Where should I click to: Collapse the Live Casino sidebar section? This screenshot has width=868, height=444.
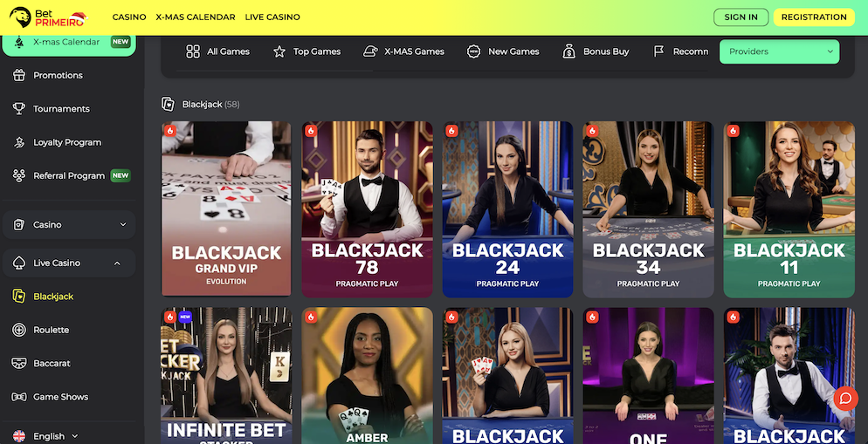tap(69, 263)
